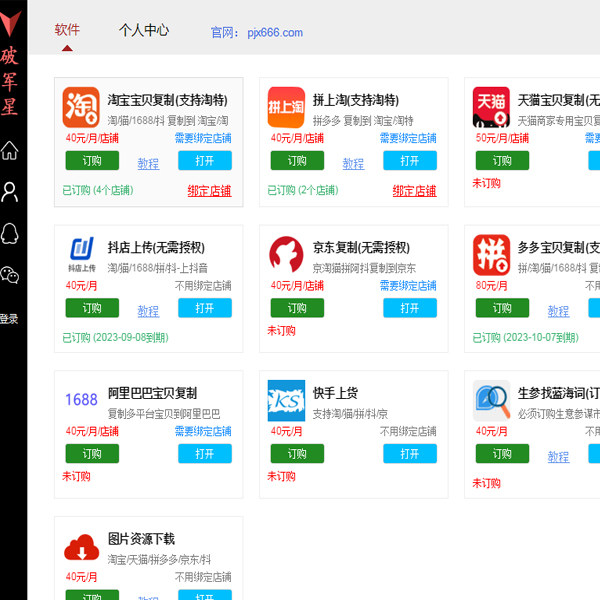The width and height of the screenshot is (600, 600).
Task: Click the 生参找蓝海词 magnifier icon
Action: [491, 400]
